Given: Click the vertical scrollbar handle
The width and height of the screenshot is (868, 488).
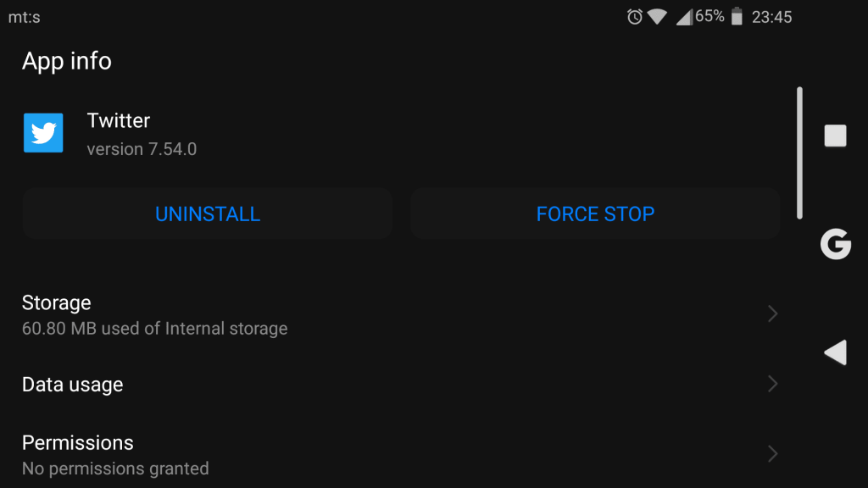Looking at the screenshot, I should (x=799, y=152).
